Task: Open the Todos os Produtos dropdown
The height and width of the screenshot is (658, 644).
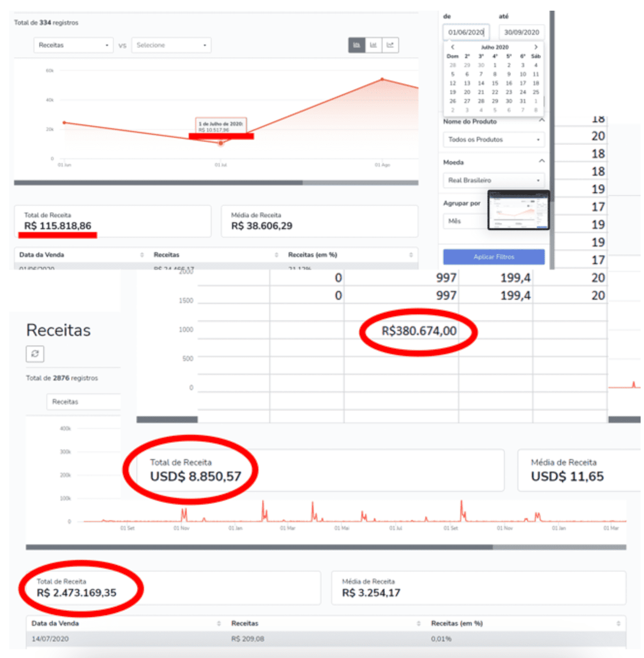Action: pos(493,140)
